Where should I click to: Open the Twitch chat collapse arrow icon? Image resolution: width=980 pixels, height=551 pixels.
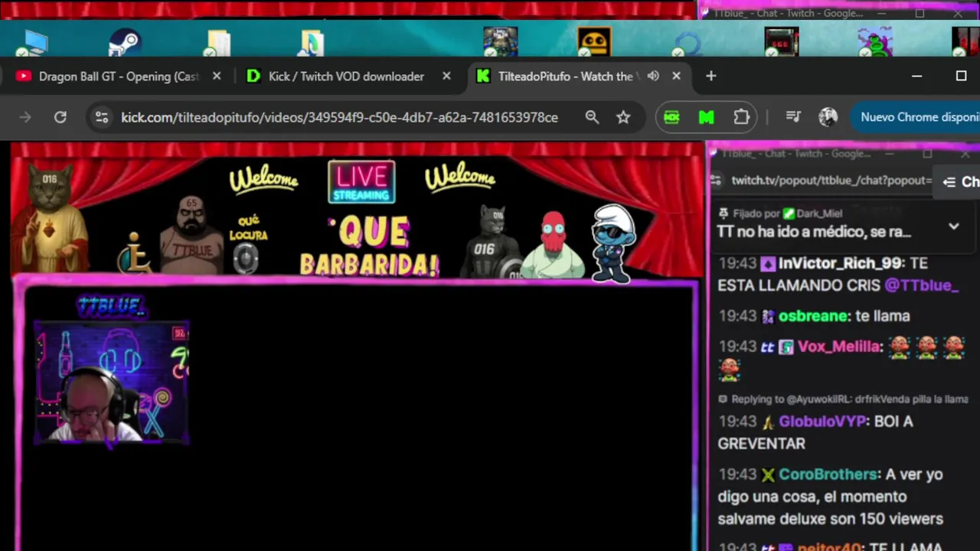[949, 181]
